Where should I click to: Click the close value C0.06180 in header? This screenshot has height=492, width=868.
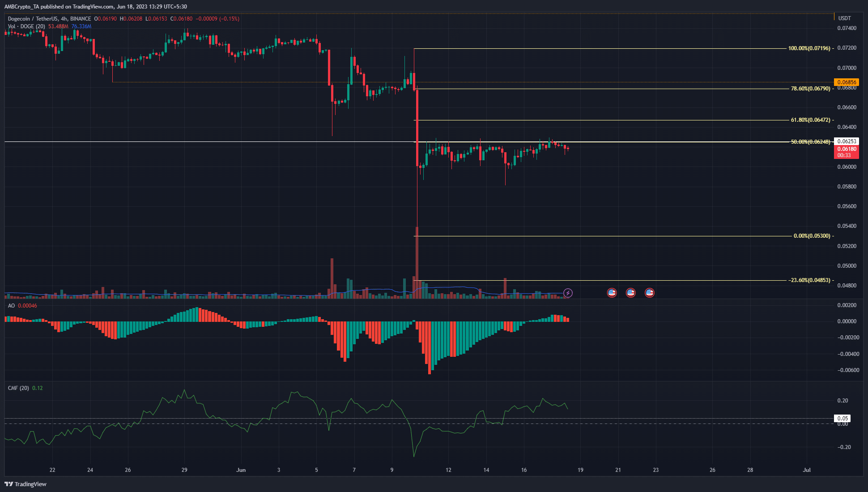coord(181,19)
